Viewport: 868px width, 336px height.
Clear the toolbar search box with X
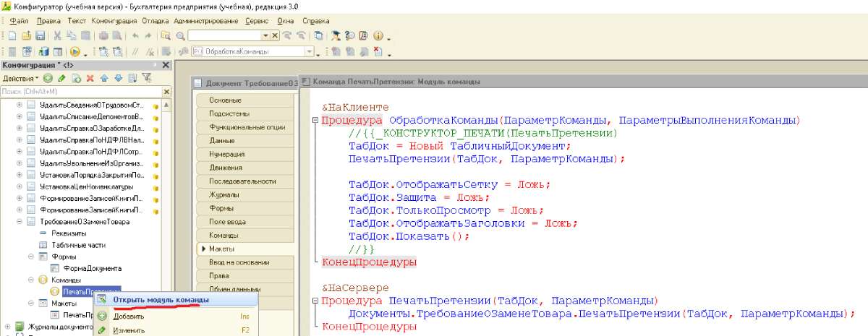click(x=274, y=35)
